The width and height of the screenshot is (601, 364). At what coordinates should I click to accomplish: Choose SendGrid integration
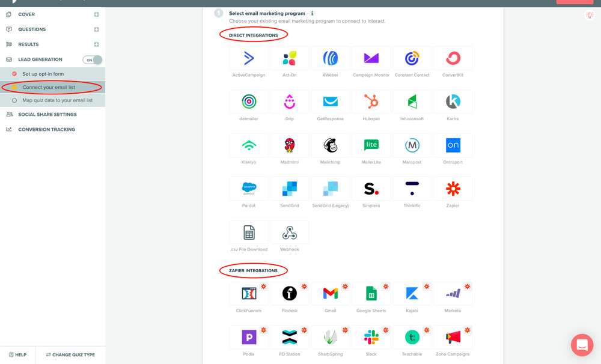(290, 189)
